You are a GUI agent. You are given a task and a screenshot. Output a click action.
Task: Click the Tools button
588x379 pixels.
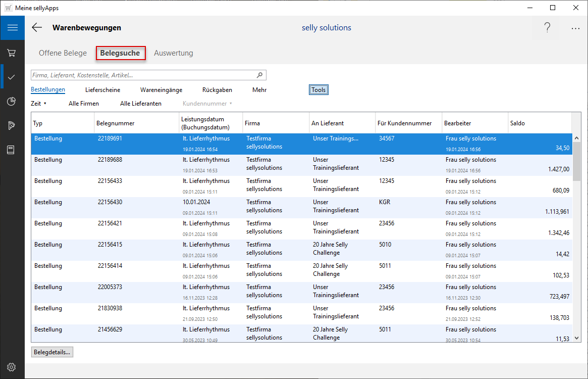click(x=318, y=90)
